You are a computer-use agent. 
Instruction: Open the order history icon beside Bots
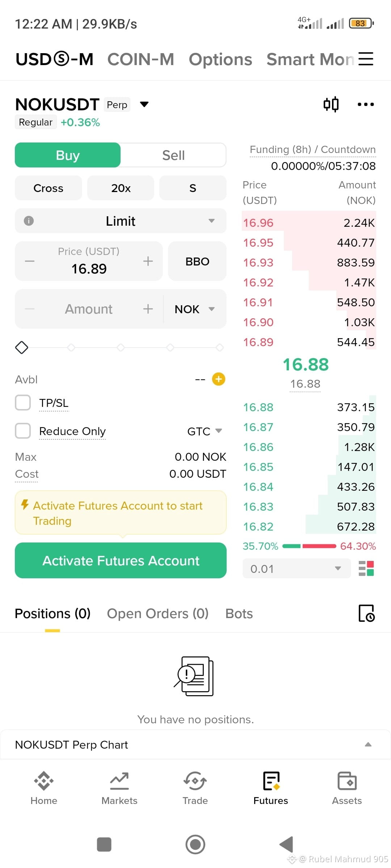coord(366,613)
